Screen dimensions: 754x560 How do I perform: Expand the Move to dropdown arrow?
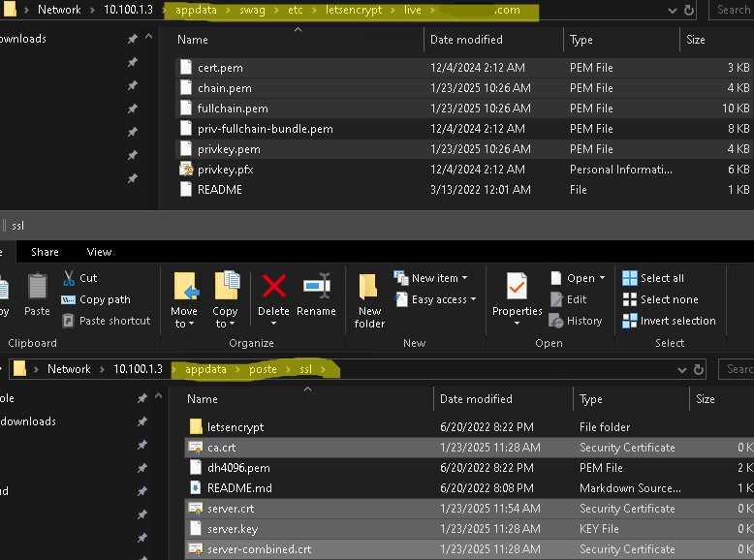click(191, 324)
